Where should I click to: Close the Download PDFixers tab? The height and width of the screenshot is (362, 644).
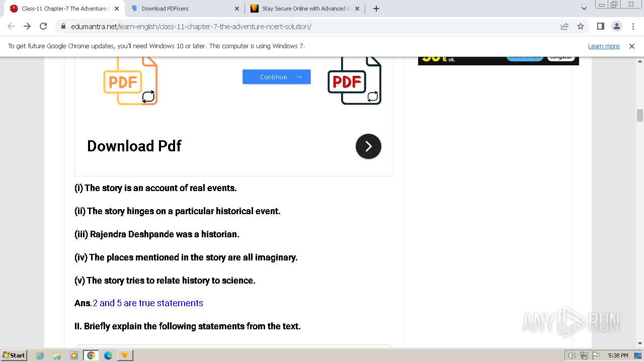tap(237, 9)
